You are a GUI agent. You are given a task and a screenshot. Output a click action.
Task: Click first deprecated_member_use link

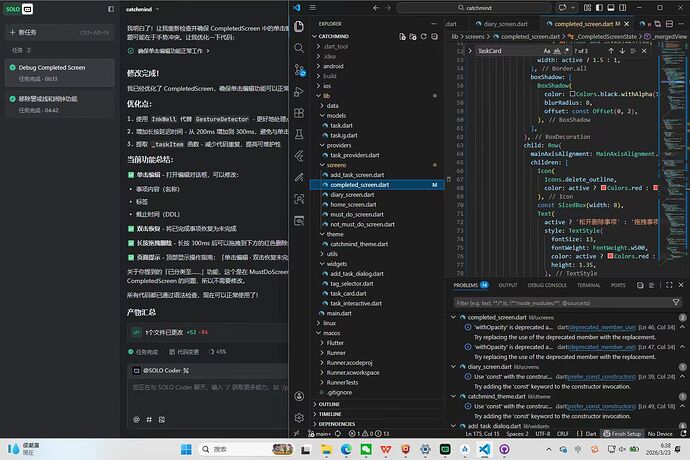[x=602, y=327]
